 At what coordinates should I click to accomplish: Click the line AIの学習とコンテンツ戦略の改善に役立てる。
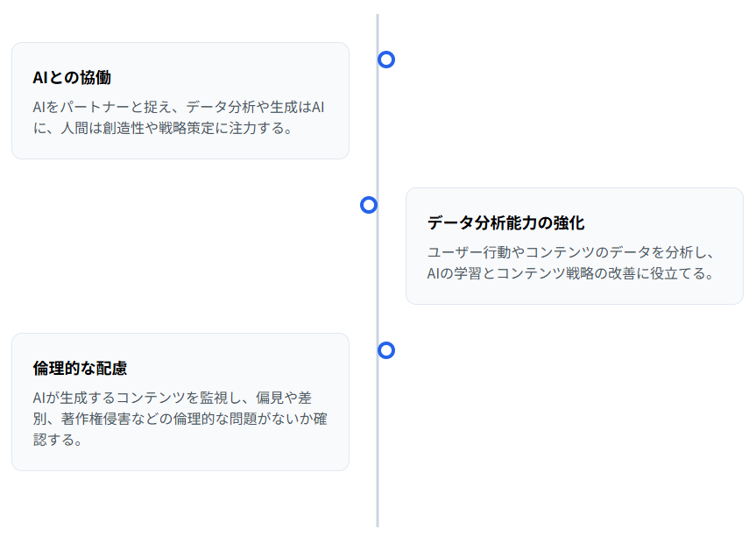570,273
